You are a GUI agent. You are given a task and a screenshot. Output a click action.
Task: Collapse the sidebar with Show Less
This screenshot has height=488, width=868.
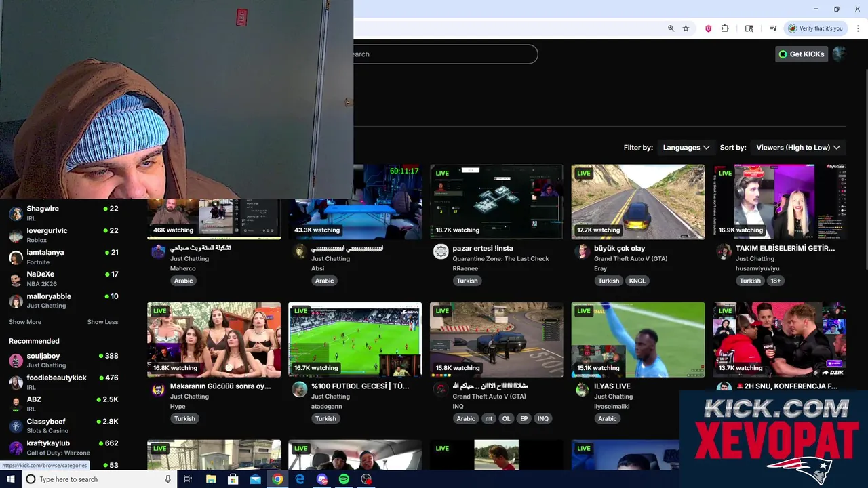point(102,322)
